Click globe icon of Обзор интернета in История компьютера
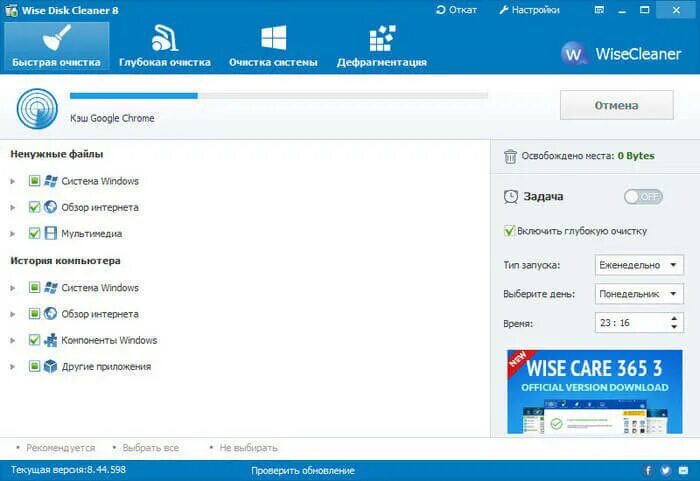Viewport: 700px width, 481px height. click(50, 314)
